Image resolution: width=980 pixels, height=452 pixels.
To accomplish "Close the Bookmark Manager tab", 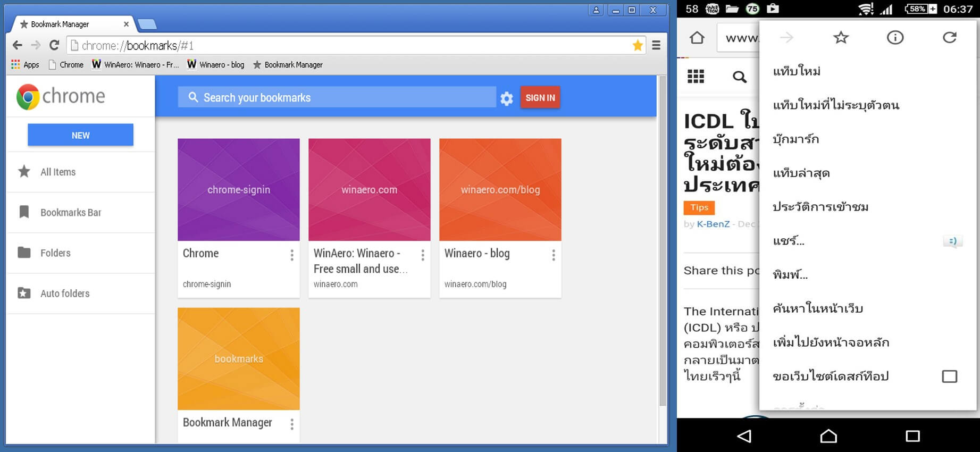I will click(126, 24).
